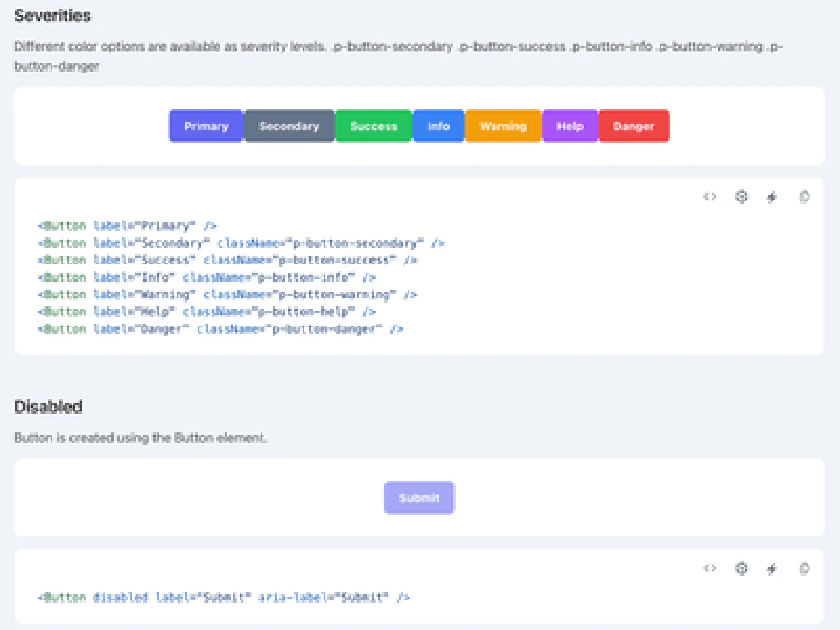Open StackBlitz bolt icon in Disabled code block

772,568
